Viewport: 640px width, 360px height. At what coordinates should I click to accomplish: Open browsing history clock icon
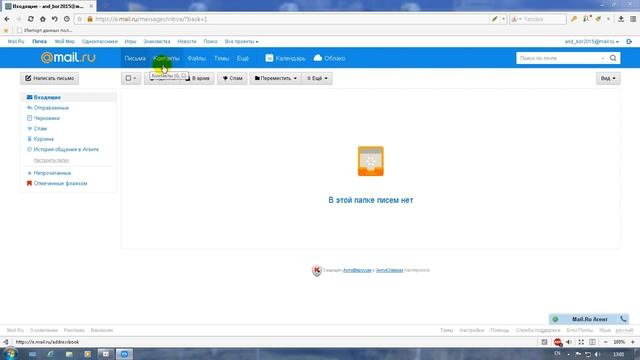point(67,19)
